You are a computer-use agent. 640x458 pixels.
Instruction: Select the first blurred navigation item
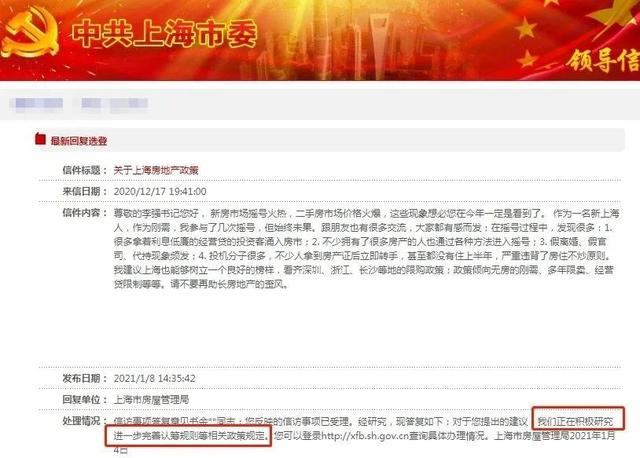[38, 103]
